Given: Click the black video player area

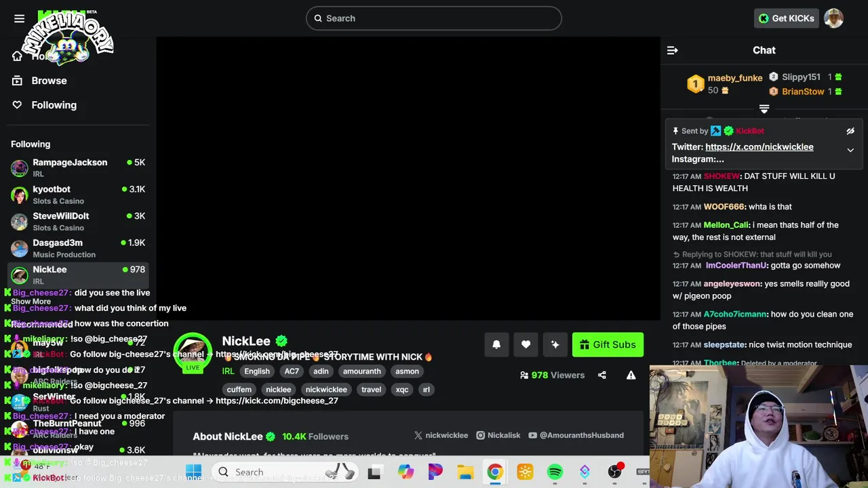Looking at the screenshot, I should pos(408,178).
